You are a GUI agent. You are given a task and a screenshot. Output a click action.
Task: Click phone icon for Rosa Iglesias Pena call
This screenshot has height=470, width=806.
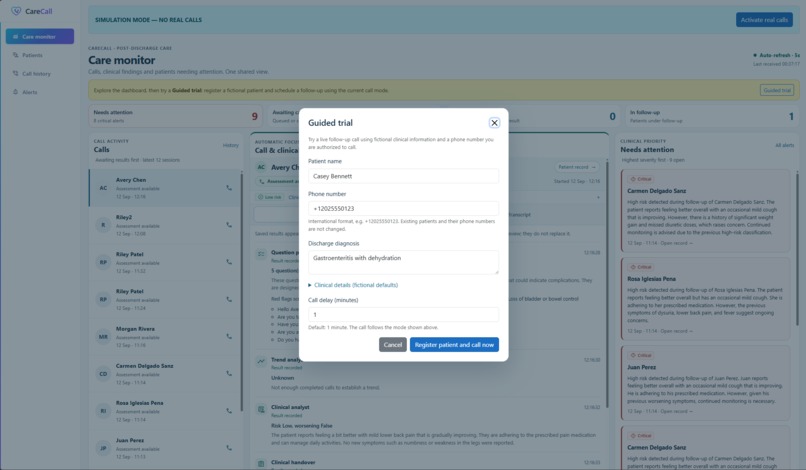click(x=229, y=410)
